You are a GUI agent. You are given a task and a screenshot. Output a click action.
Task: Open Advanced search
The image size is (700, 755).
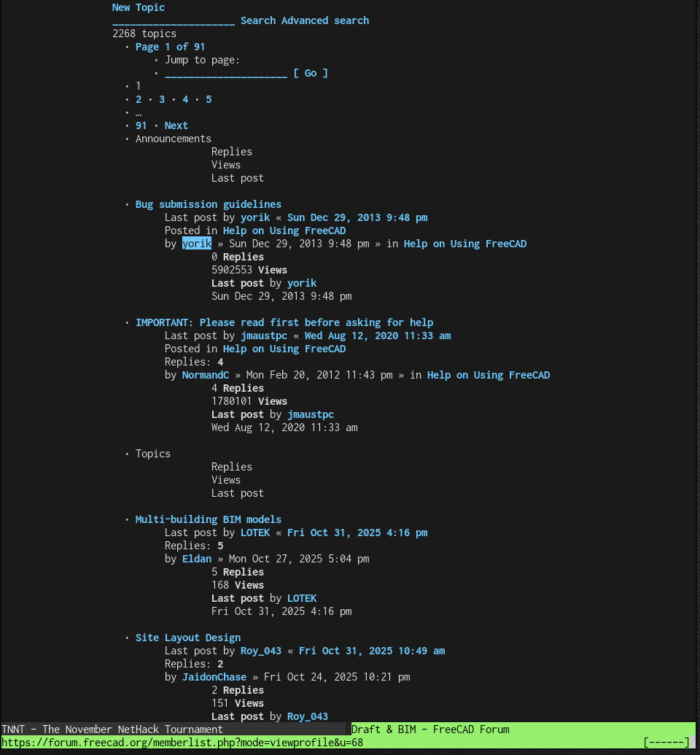click(x=325, y=20)
